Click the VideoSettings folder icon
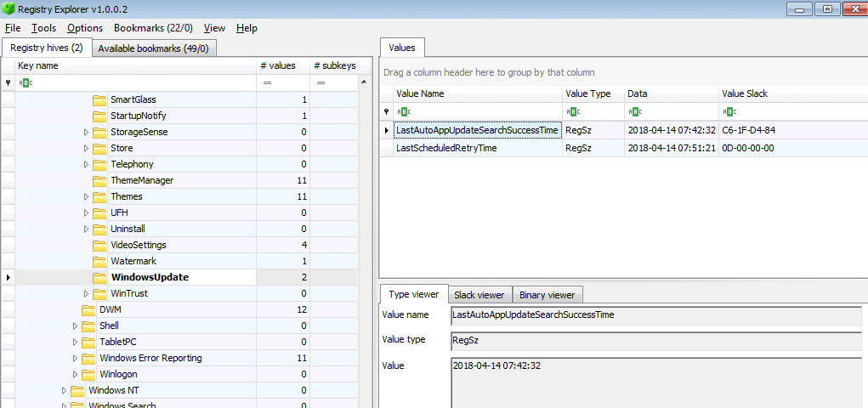 pyautogui.click(x=99, y=245)
